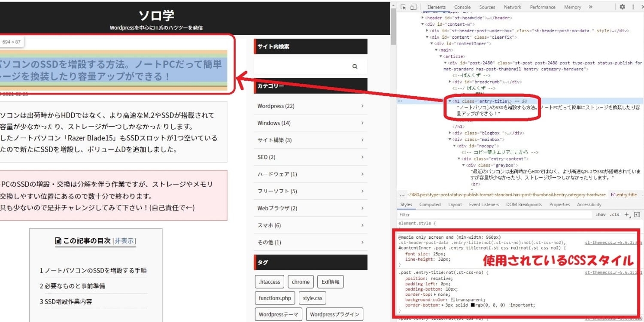The height and width of the screenshot is (322, 644).
Task: Click the functions.php tag button
Action: 275,298
